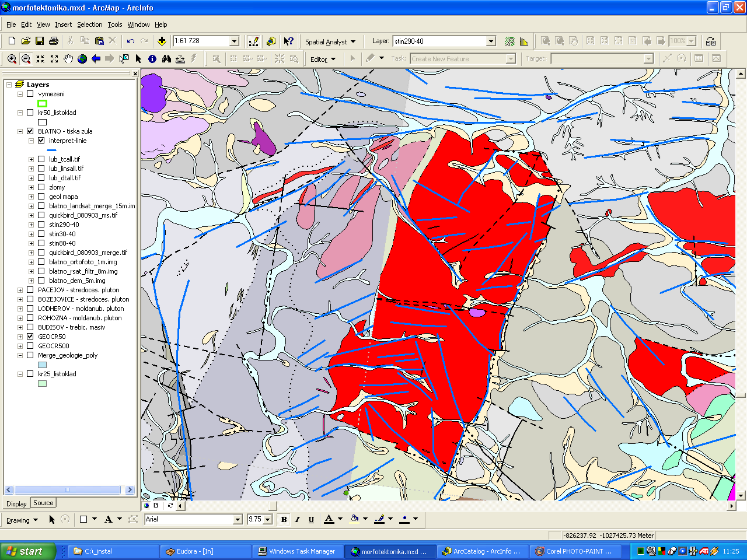
Task: Enable the geol mapa layer checkbox
Action: click(41, 196)
